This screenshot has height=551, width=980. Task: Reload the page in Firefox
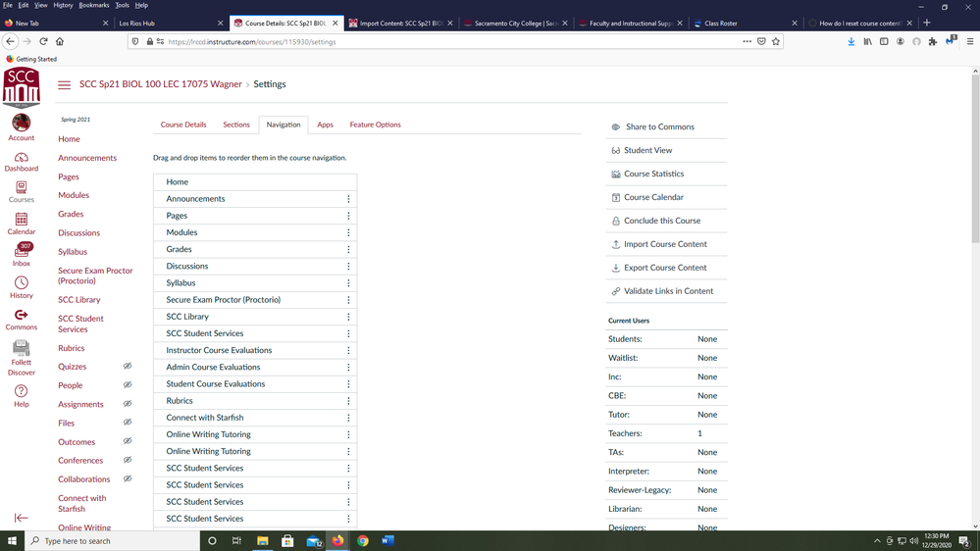(x=43, y=41)
